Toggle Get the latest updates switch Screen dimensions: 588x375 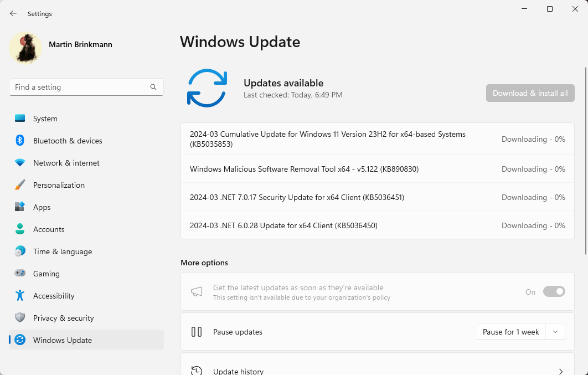[x=554, y=291]
